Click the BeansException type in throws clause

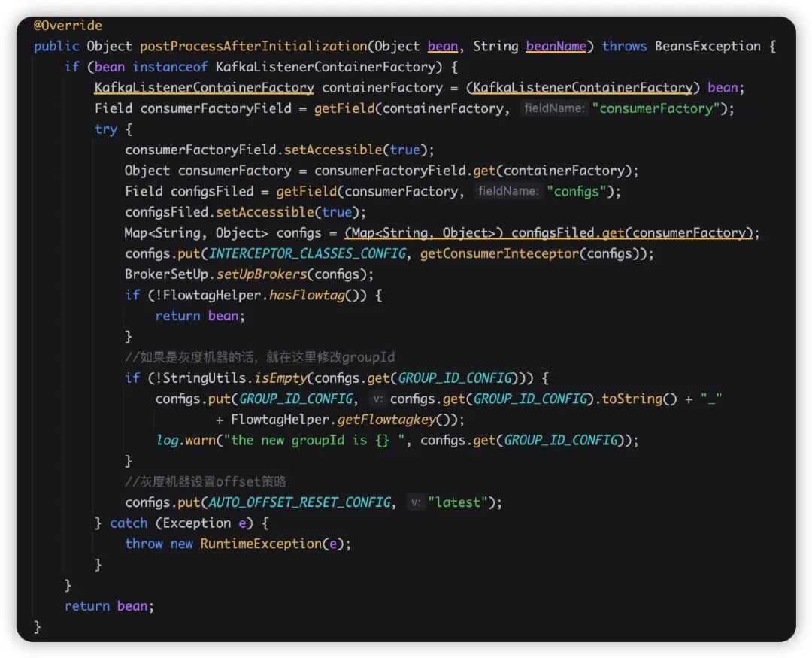pyautogui.click(x=708, y=46)
